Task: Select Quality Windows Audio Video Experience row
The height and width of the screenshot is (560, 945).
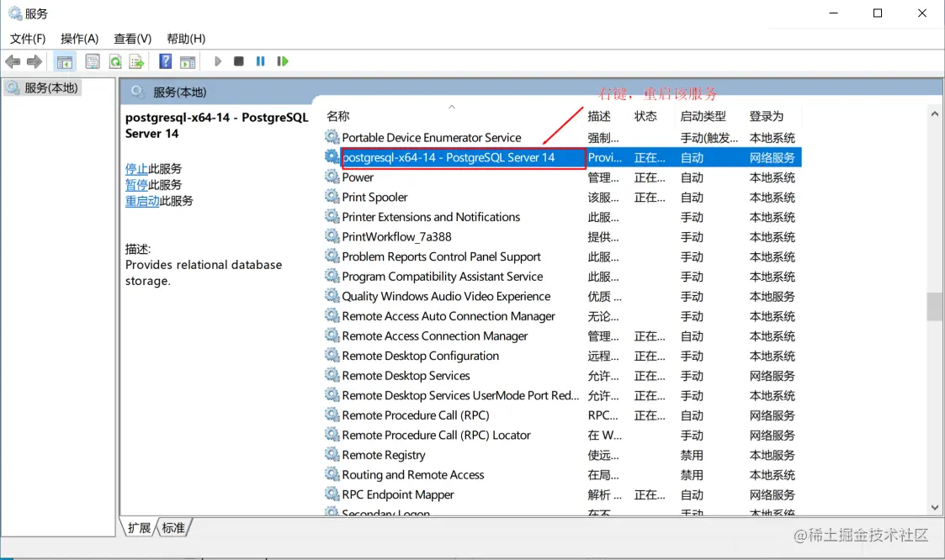Action: point(563,297)
